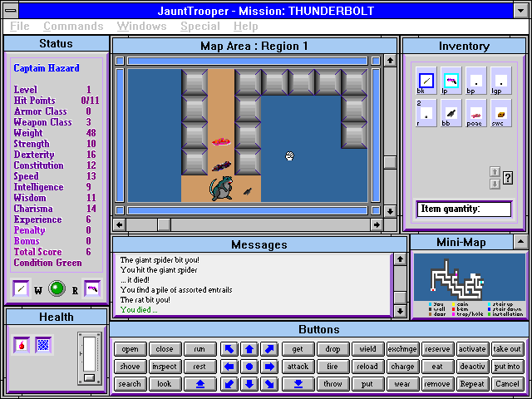This screenshot has width=532, height=399.
Task: Click the red flame health icon
Action: click(x=22, y=345)
